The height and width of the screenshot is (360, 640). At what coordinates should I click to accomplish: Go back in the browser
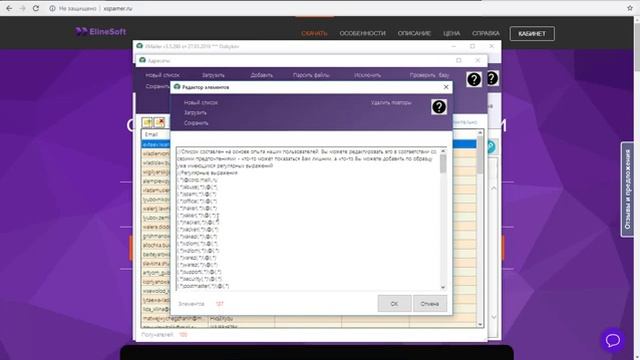tap(9, 8)
